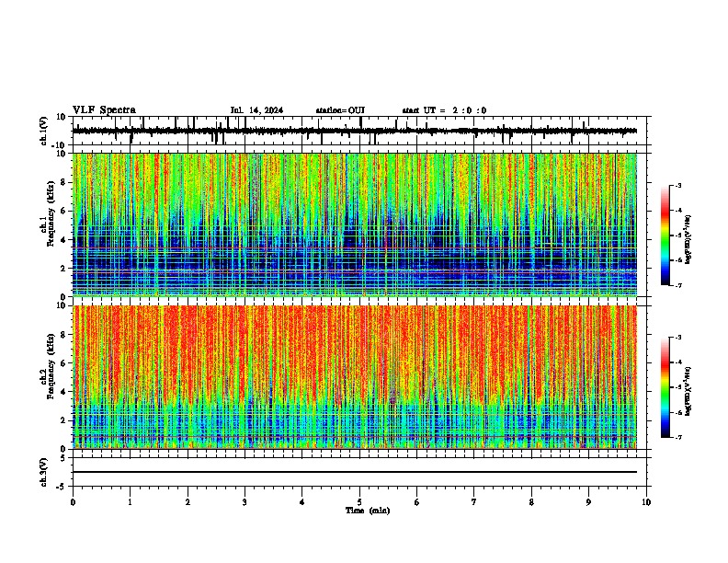Click the "4" kHz tick on ch.2 spectrogram
Screen dimensions: 728x563
click(x=64, y=392)
